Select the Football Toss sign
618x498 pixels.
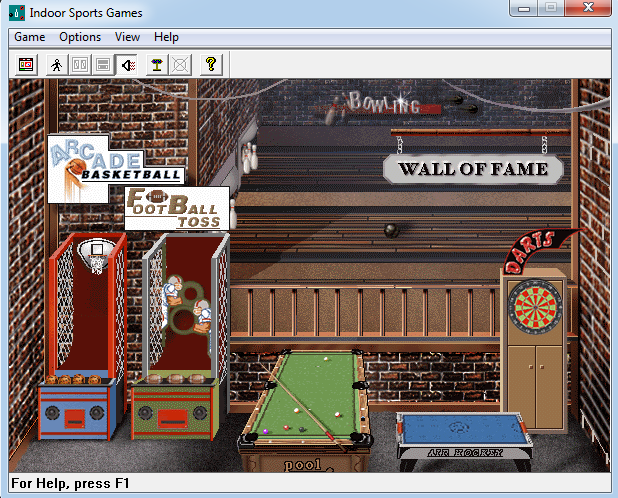click(x=177, y=208)
